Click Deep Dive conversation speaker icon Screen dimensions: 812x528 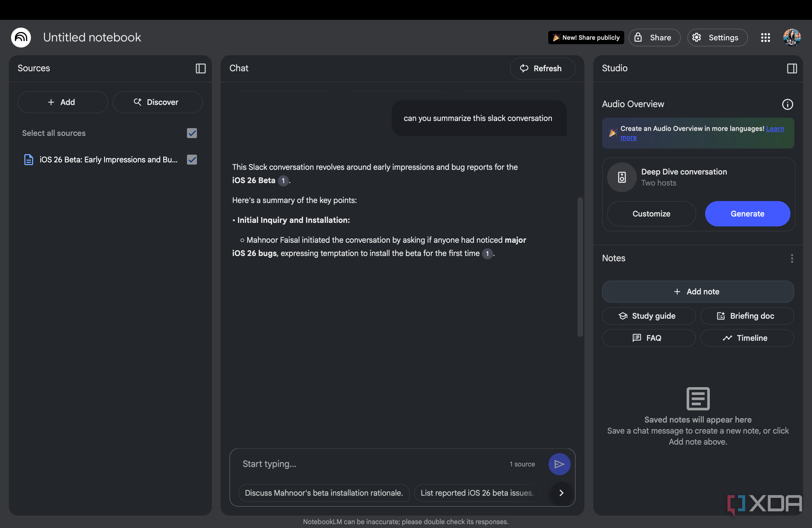point(622,177)
